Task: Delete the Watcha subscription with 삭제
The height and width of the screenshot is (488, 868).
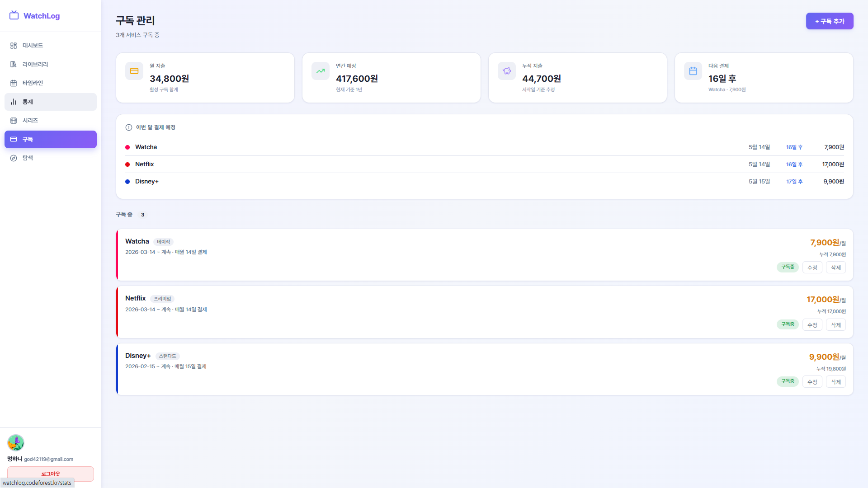Action: point(836,267)
